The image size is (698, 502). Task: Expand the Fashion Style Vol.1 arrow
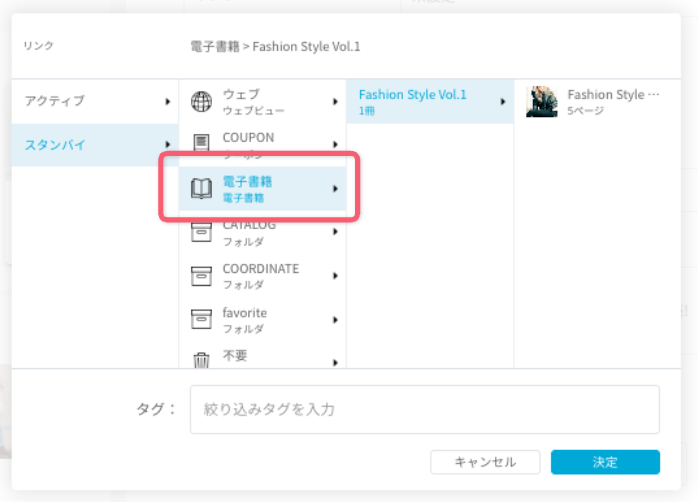[x=503, y=101]
